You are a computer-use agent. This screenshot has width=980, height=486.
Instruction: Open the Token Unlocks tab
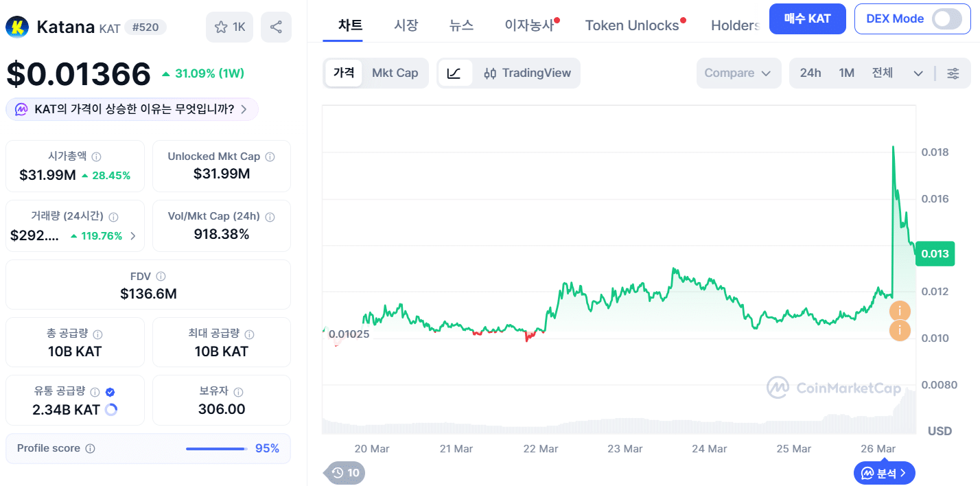[x=632, y=25]
